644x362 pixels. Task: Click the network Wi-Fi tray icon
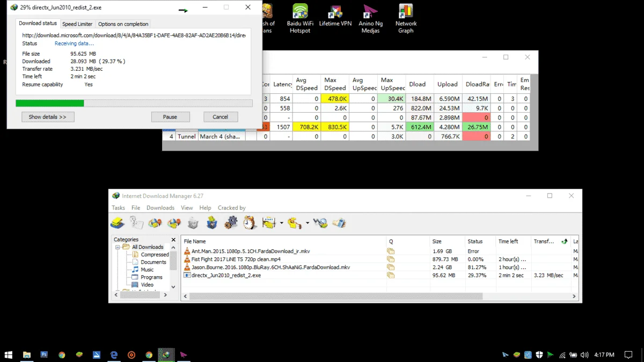(562, 354)
